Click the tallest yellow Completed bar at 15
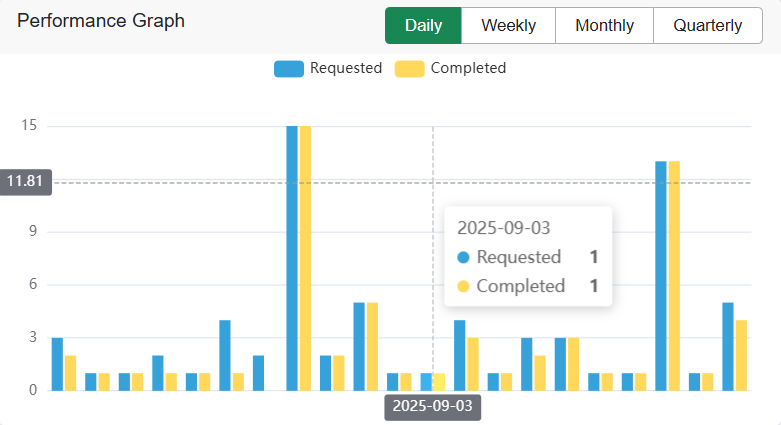The width and height of the screenshot is (781, 425). [x=305, y=258]
